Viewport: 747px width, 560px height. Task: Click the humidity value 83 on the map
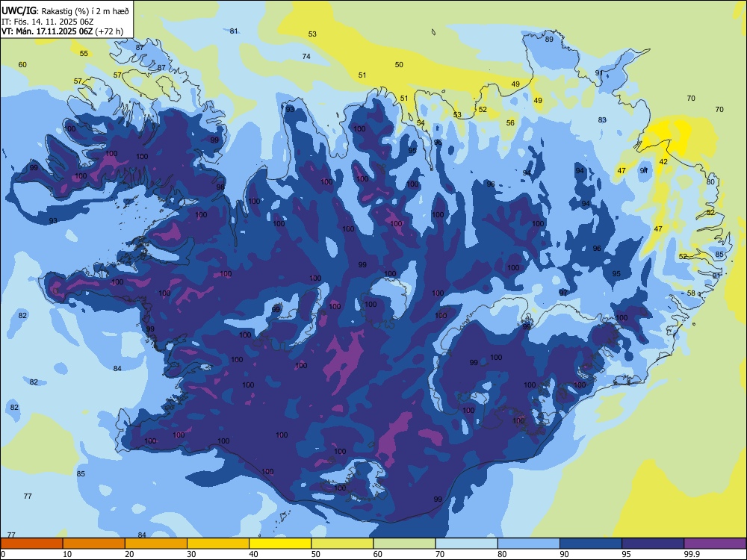602,119
